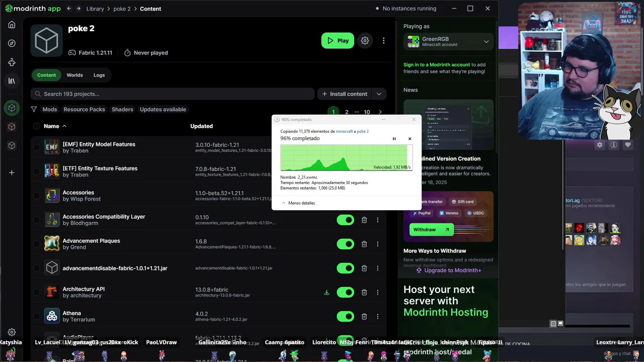The image size is (644, 362).
Task: Click the Play button
Action: tap(338, 41)
